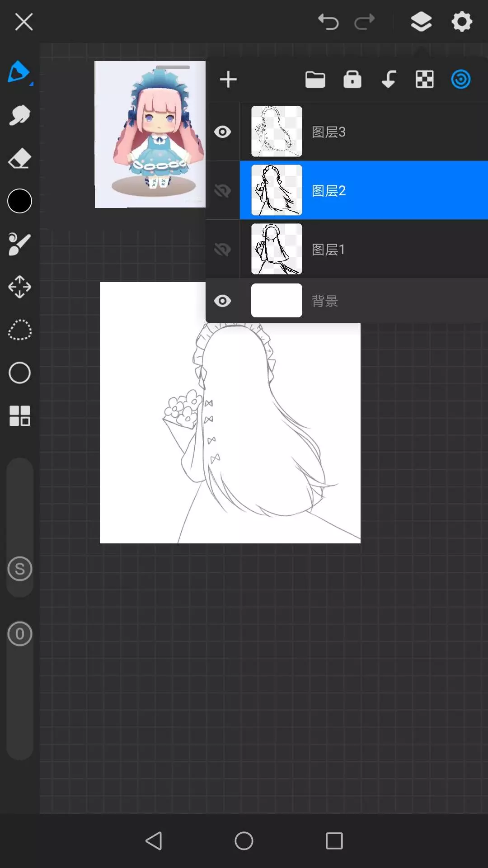Select the 图层3 layer row
This screenshot has width=488, height=868.
tap(361, 132)
